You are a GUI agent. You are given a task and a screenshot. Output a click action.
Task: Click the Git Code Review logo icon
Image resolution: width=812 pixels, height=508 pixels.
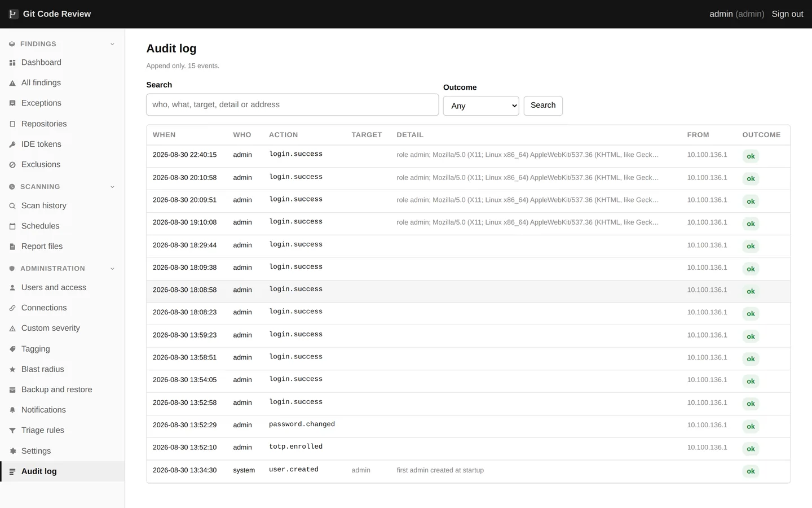[14, 14]
